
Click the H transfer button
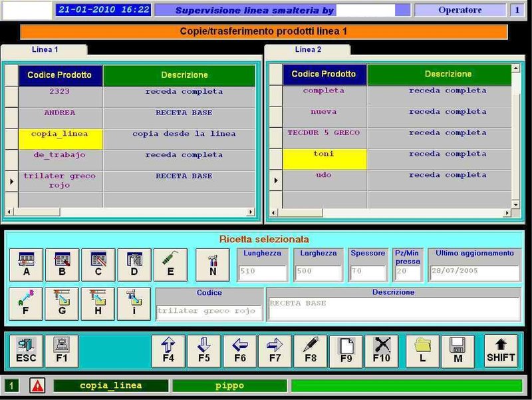tap(98, 304)
